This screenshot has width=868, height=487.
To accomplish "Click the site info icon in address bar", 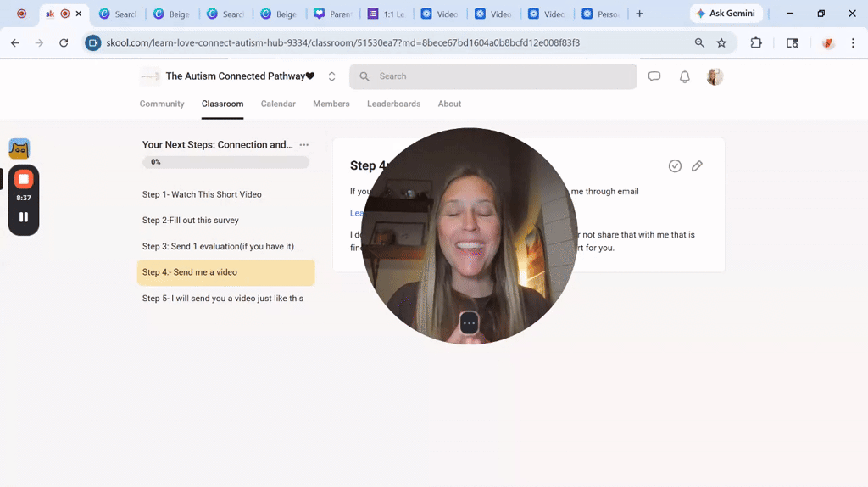I will [93, 42].
